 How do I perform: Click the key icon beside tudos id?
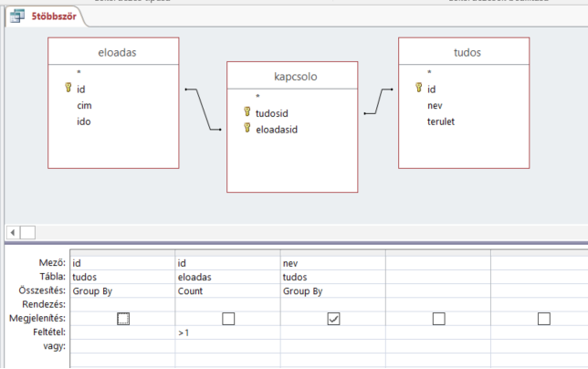[x=418, y=89]
